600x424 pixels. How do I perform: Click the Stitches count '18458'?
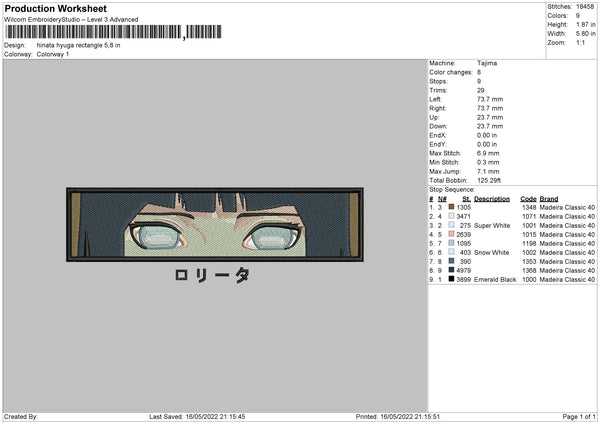(585, 7)
